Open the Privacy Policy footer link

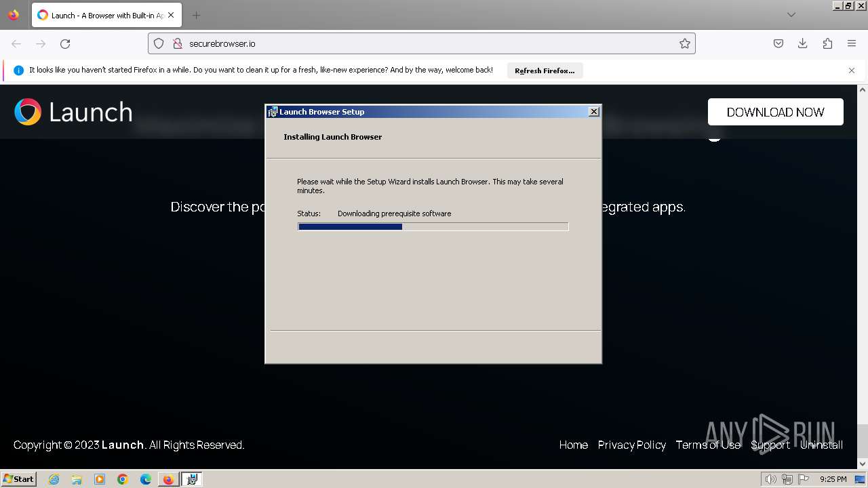[632, 445]
